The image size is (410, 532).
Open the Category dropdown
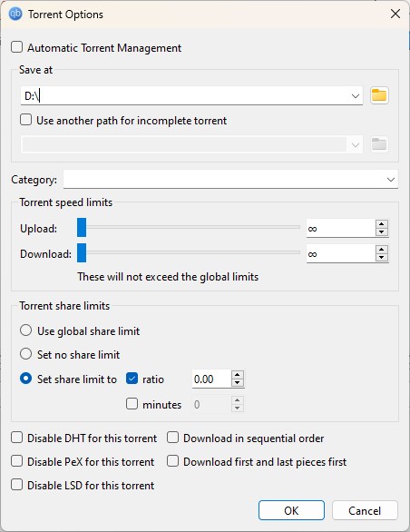click(391, 179)
